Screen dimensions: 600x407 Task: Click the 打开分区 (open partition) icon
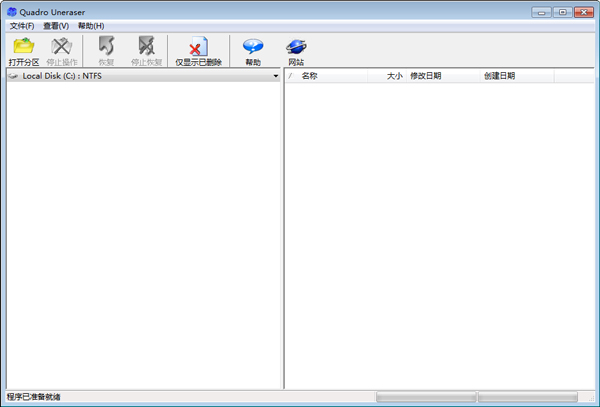(x=24, y=46)
